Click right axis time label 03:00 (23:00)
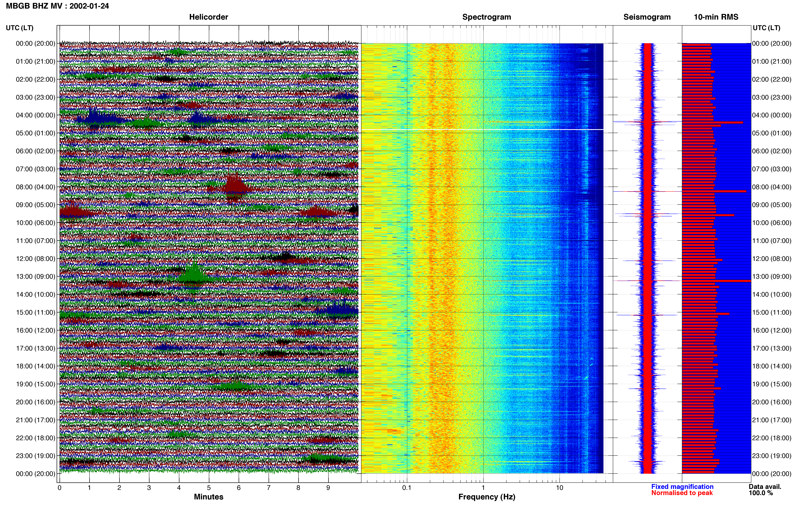Screen dimensions: 812x508 coord(772,97)
